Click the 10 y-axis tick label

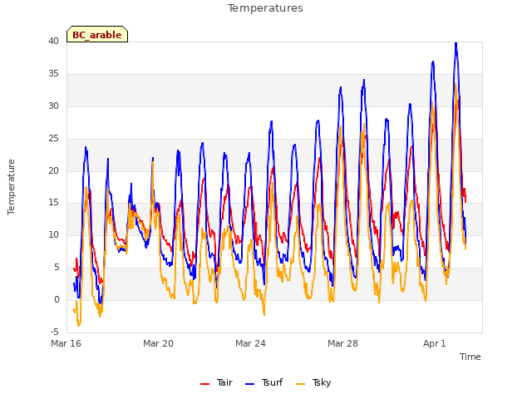[53, 234]
